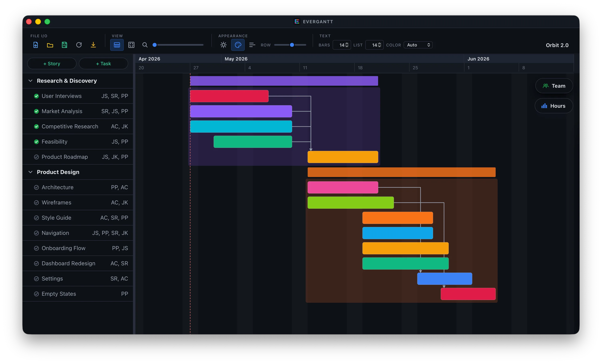Click the + Task button
The width and height of the screenshot is (602, 364).
(103, 63)
